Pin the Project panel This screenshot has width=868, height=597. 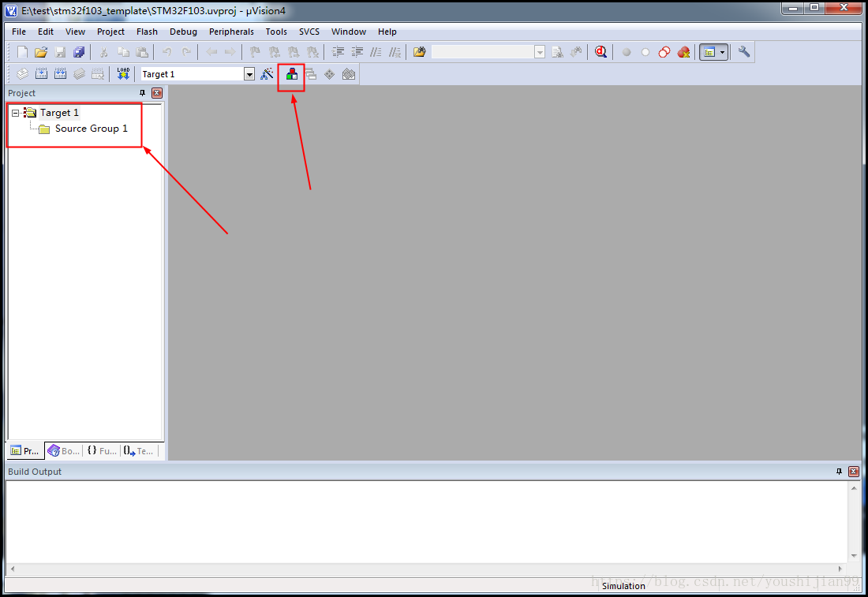[x=142, y=93]
